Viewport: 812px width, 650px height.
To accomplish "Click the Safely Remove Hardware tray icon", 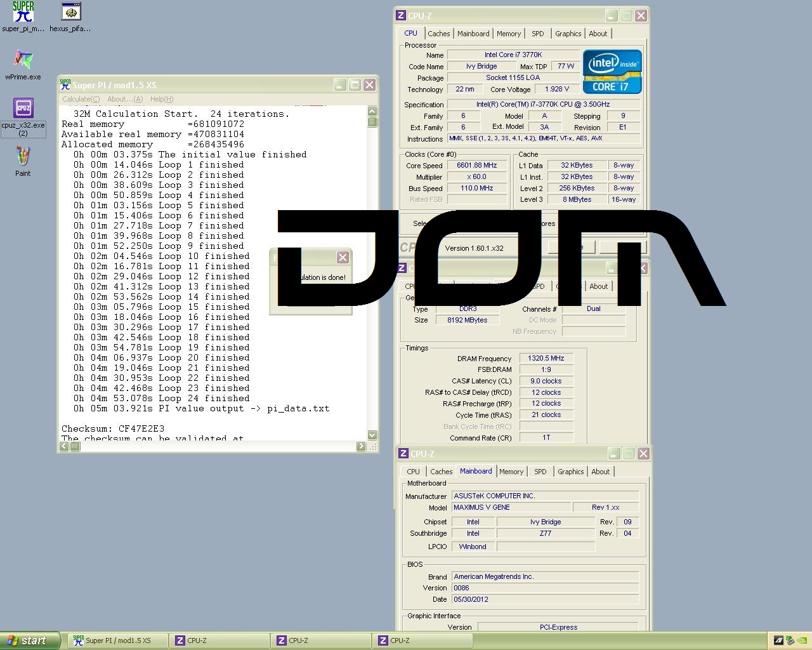I will point(790,640).
